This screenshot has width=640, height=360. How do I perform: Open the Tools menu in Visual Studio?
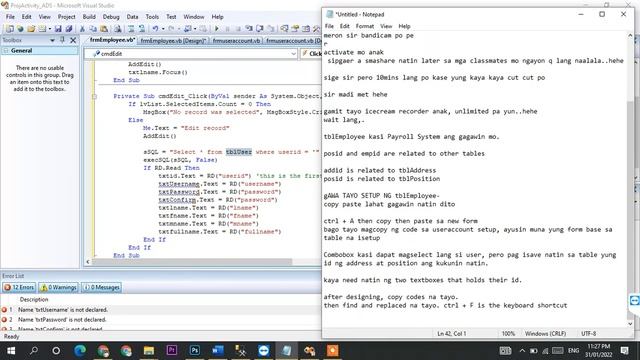pos(152,17)
